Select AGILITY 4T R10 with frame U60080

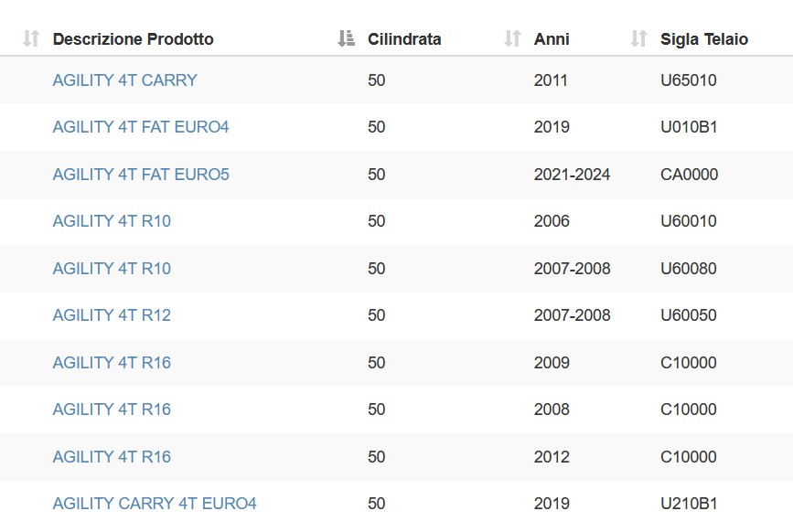112,268
